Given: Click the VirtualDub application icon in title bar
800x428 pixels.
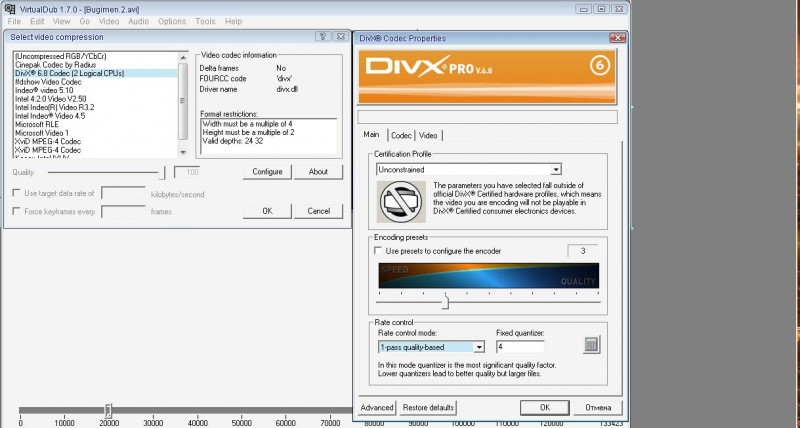Looking at the screenshot, I should click(x=9, y=9).
